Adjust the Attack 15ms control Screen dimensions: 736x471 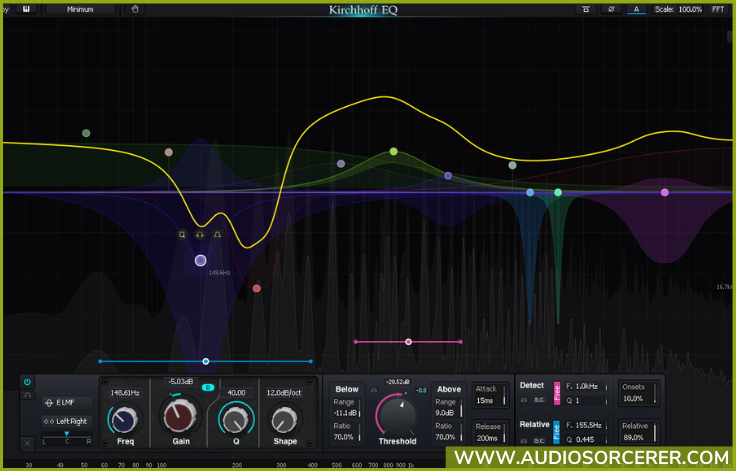[491, 394]
